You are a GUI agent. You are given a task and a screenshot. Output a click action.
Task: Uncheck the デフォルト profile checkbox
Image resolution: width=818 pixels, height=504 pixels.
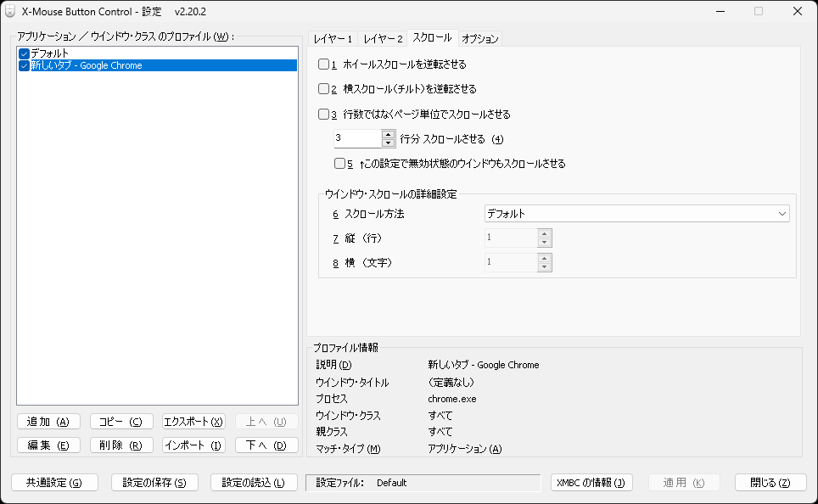24,52
